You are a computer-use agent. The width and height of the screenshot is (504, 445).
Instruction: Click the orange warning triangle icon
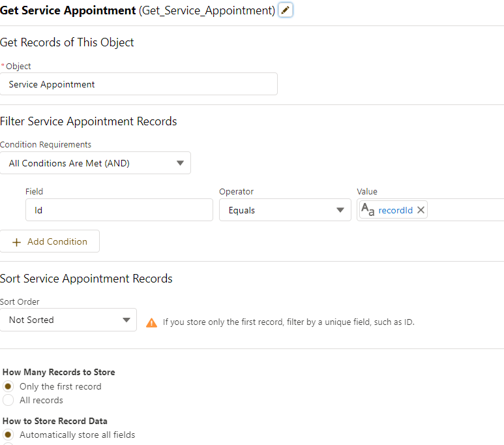click(152, 322)
